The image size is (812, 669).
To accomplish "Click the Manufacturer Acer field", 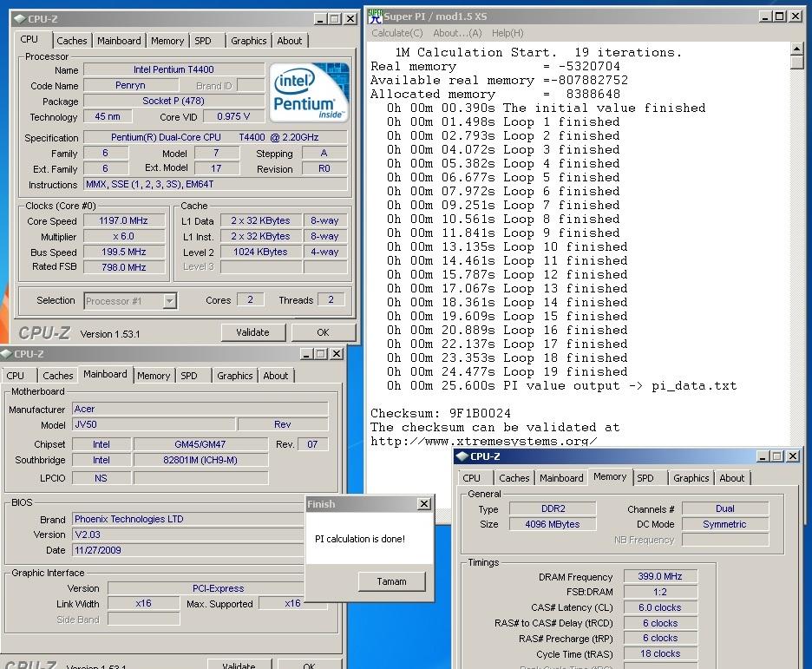I will 200,409.
